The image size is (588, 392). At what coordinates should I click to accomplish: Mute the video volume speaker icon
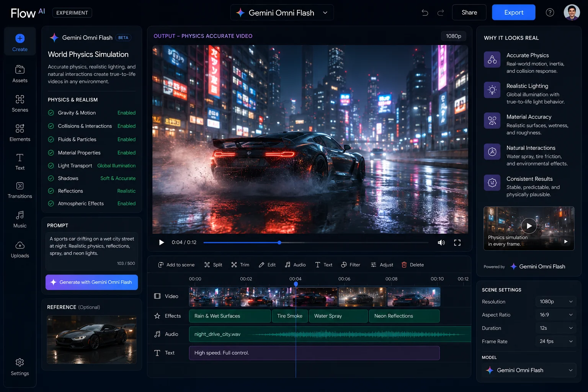click(x=441, y=242)
